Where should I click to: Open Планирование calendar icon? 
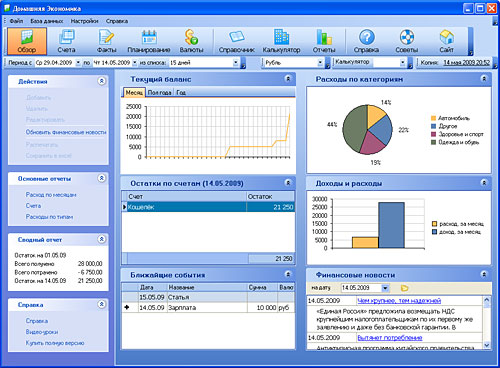(x=149, y=41)
